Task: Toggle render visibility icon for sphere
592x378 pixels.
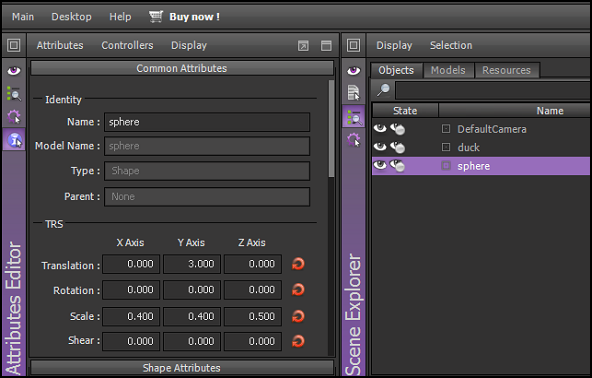Action: pos(398,166)
